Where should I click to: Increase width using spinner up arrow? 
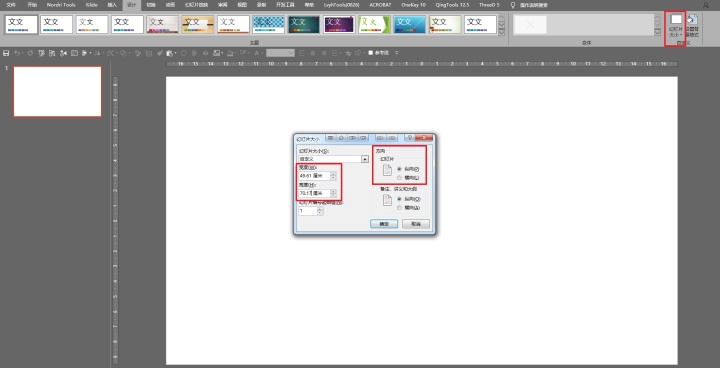point(333,174)
